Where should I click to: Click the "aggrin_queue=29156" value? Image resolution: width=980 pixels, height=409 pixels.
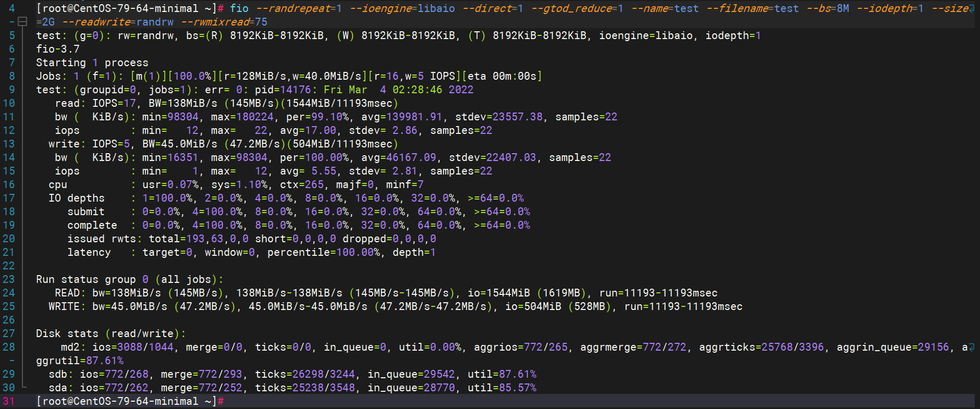click(893, 347)
